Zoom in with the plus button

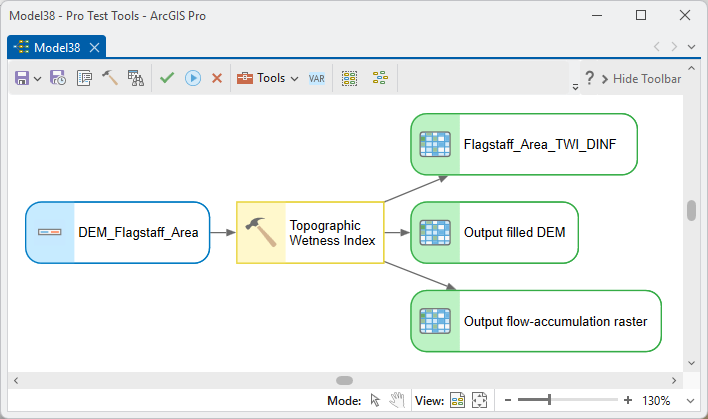point(628,400)
